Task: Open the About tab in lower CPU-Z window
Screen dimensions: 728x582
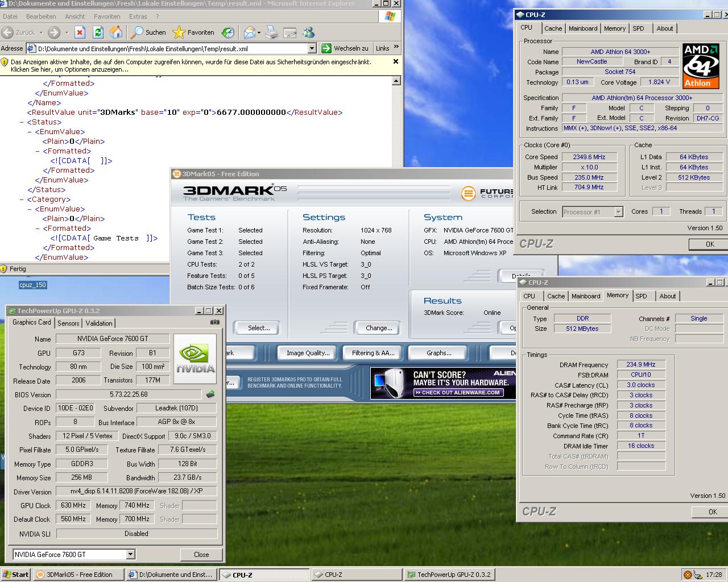Action: [x=668, y=296]
